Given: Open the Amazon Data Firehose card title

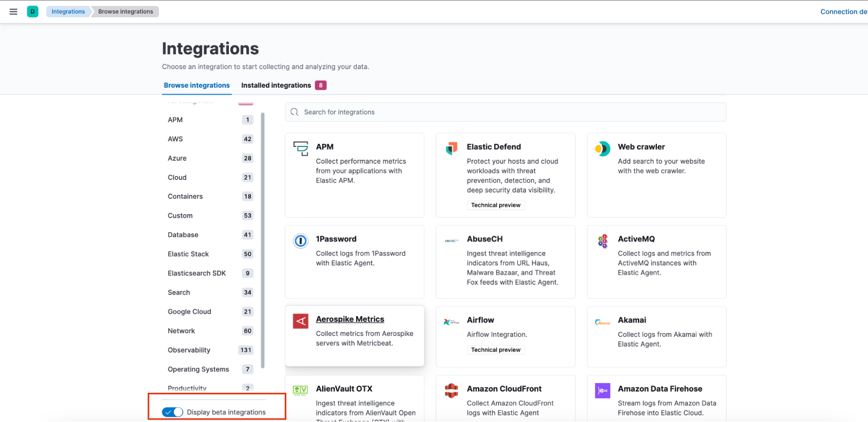Looking at the screenshot, I should 660,389.
